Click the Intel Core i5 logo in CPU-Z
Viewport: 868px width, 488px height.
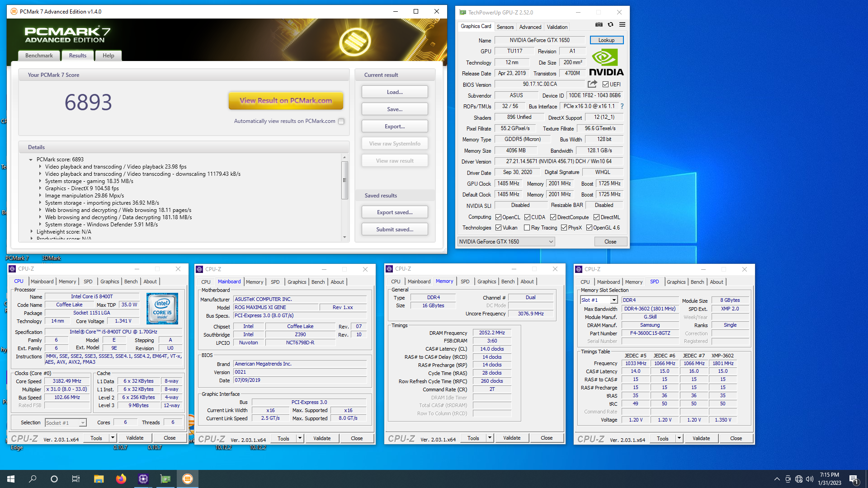tap(162, 309)
